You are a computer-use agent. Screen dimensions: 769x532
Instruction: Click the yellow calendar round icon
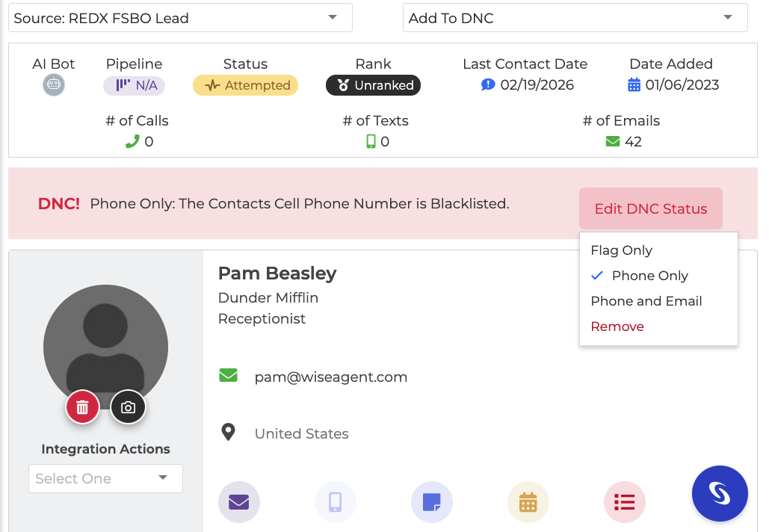[528, 502]
